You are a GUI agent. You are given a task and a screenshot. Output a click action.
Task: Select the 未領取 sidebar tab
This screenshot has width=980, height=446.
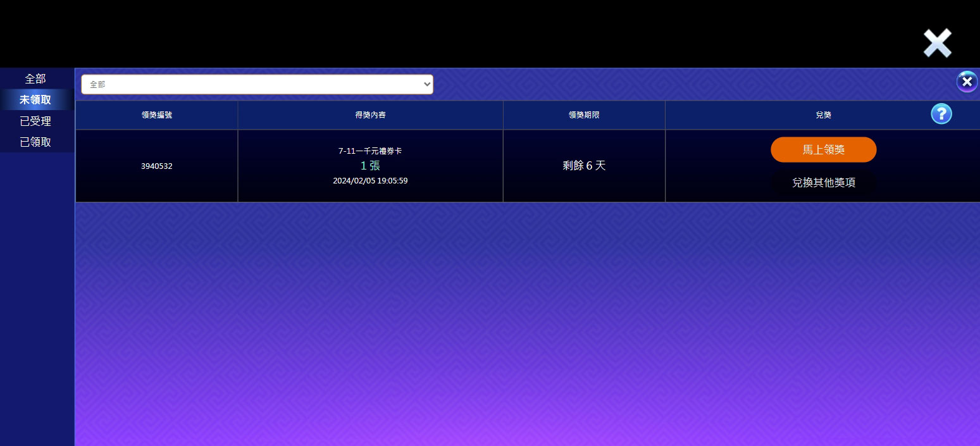pos(35,100)
